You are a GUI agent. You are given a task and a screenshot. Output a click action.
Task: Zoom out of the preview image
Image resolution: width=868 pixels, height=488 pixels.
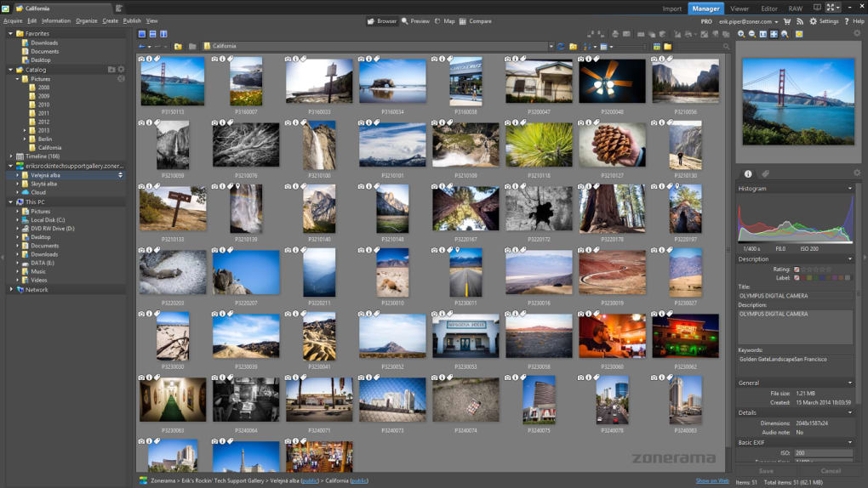[751, 34]
